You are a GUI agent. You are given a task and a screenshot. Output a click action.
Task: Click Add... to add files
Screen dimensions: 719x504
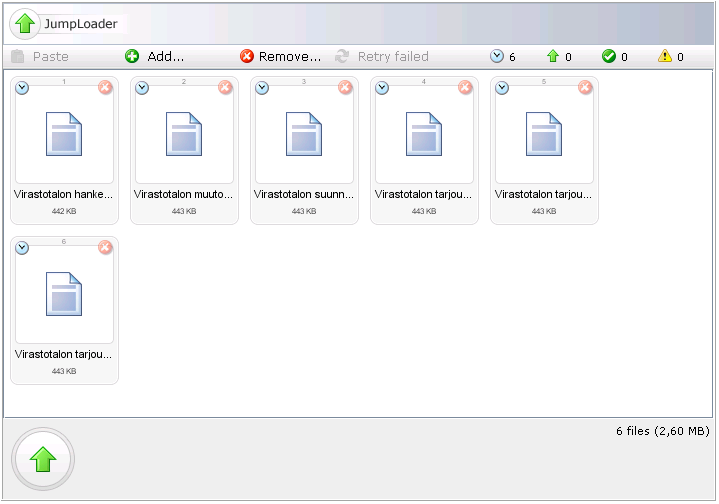(155, 56)
